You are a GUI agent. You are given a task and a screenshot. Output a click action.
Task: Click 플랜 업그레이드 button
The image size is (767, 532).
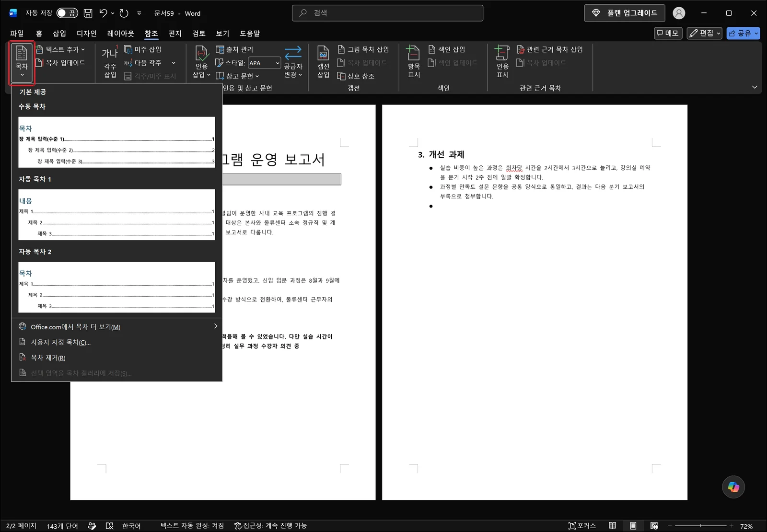(x=625, y=13)
